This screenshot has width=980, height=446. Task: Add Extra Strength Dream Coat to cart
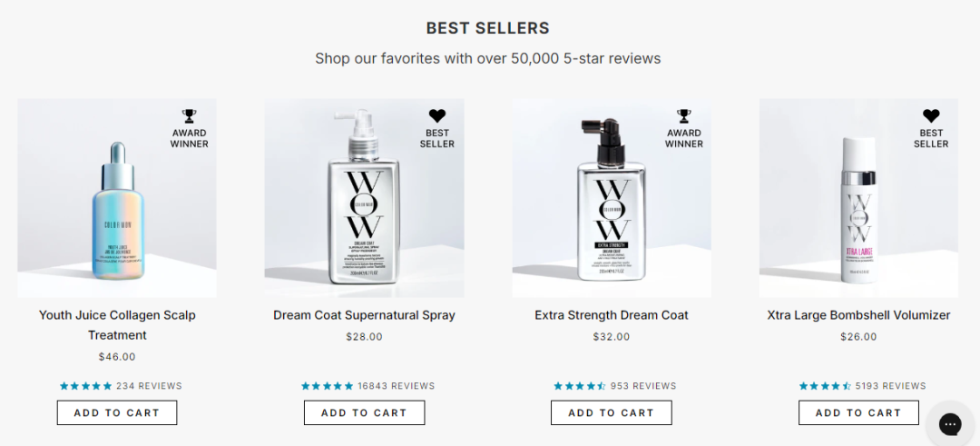(x=611, y=412)
